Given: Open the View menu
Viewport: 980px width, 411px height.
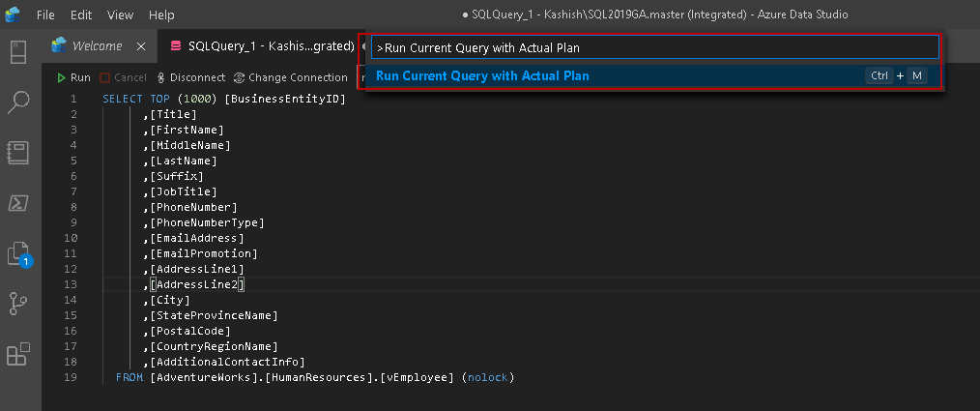Looking at the screenshot, I should [121, 15].
